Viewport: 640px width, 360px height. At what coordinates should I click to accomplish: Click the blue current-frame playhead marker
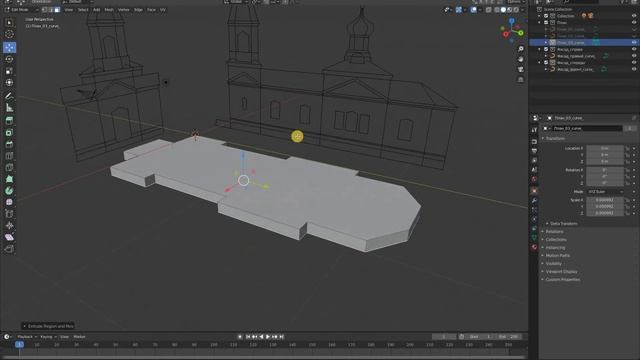pyautogui.click(x=19, y=345)
